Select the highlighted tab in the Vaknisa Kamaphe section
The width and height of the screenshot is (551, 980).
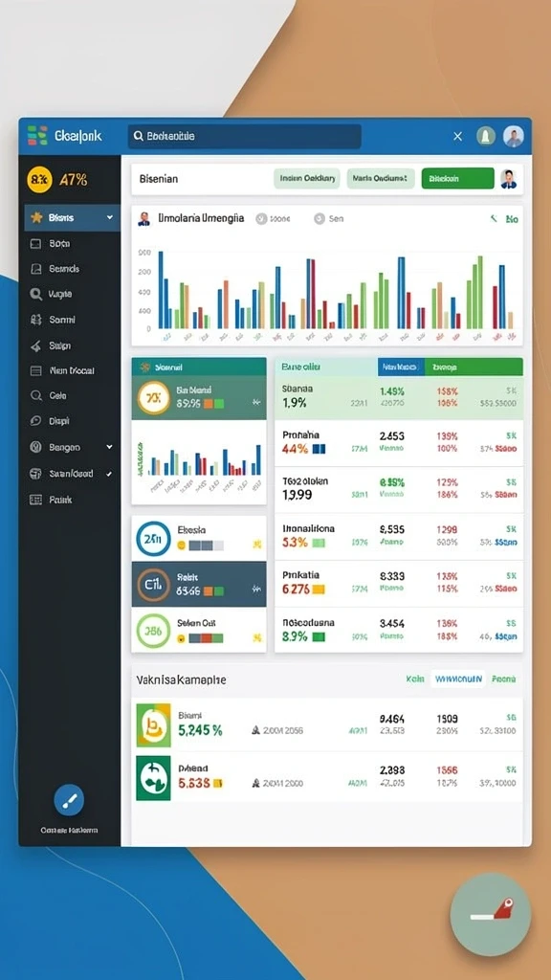(x=458, y=679)
